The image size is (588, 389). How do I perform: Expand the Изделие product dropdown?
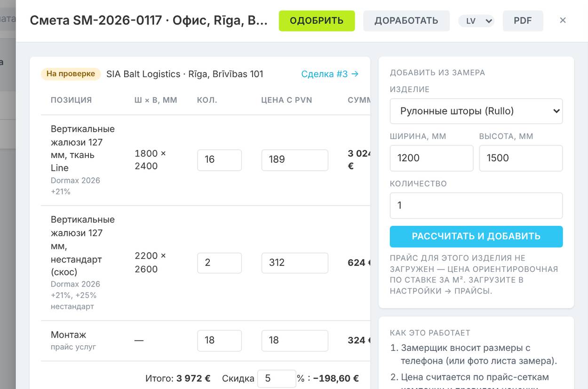tap(476, 111)
